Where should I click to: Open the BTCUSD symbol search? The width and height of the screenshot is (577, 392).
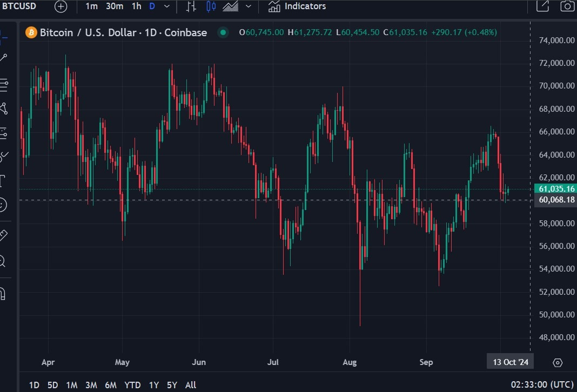coord(19,6)
